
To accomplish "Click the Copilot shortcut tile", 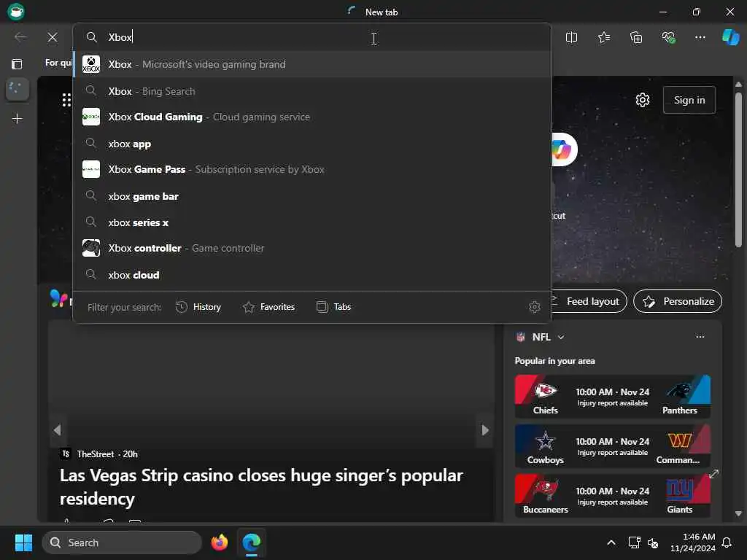I will 562,149.
